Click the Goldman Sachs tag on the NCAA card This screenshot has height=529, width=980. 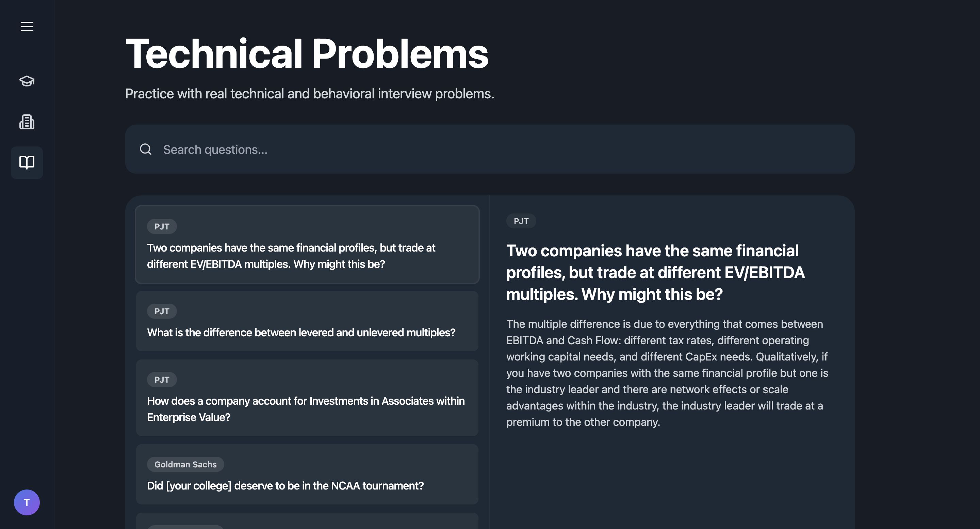[185, 464]
